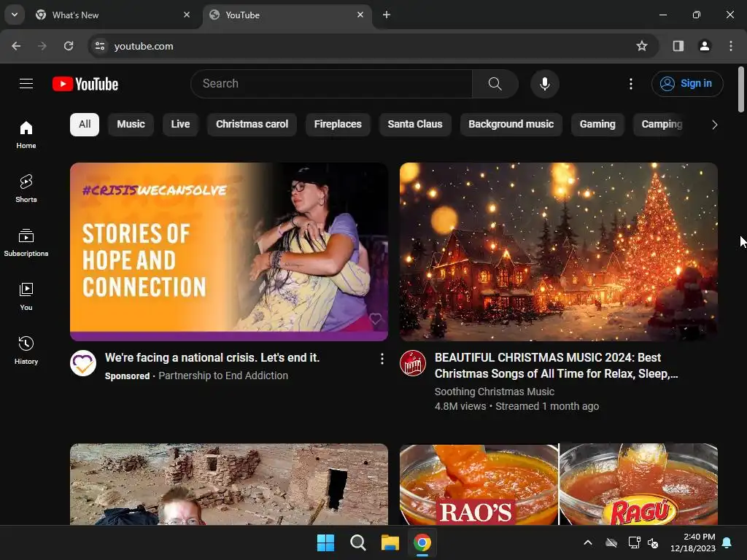
Task: Open Windows Start menu
Action: point(326,542)
